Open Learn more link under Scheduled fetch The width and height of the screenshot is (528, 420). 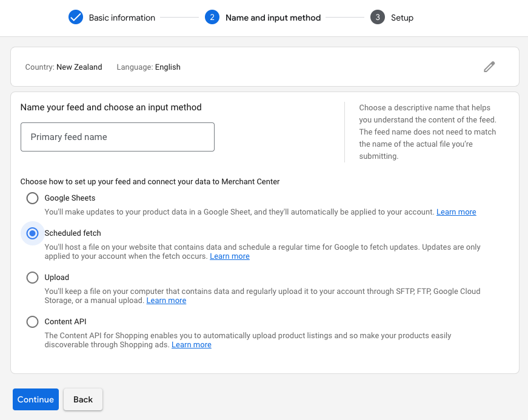[x=230, y=256]
